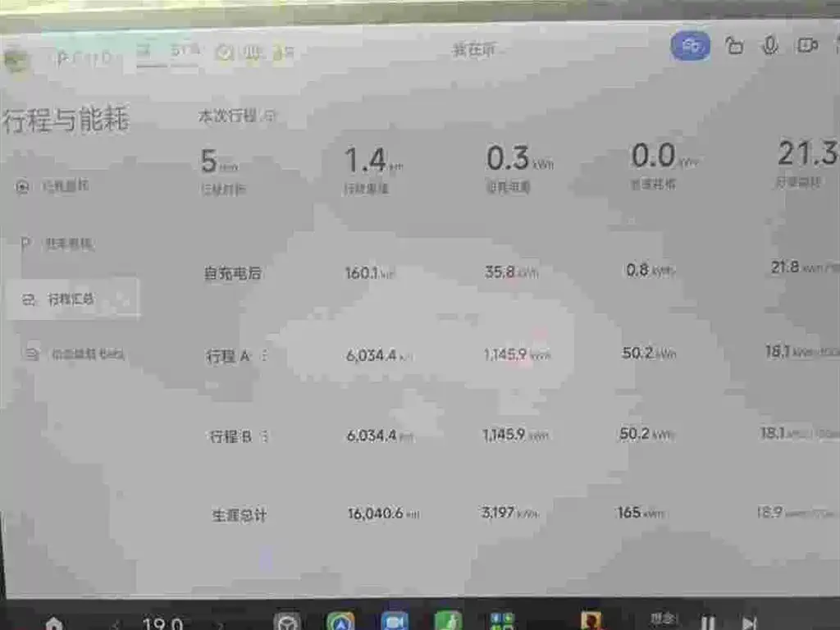Go to the home screen icon
840x630 pixels.
[54, 623]
